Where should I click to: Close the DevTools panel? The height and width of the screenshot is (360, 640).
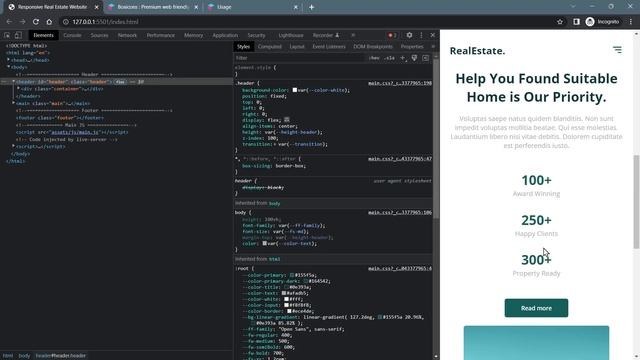(433, 36)
